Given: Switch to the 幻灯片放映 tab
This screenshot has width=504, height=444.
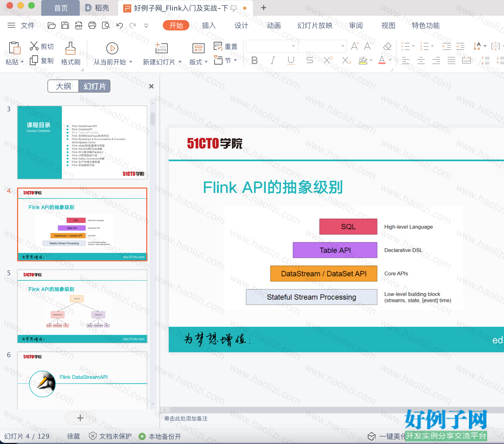Looking at the screenshot, I should 315,26.
